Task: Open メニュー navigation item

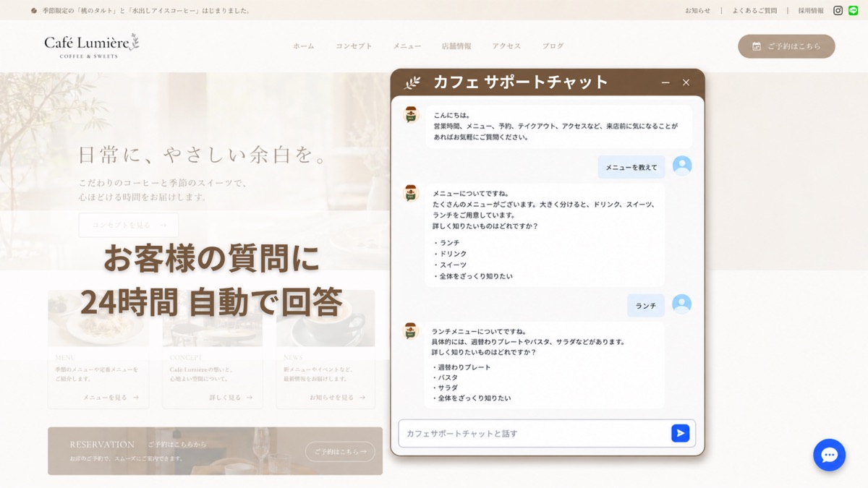Action: point(407,46)
